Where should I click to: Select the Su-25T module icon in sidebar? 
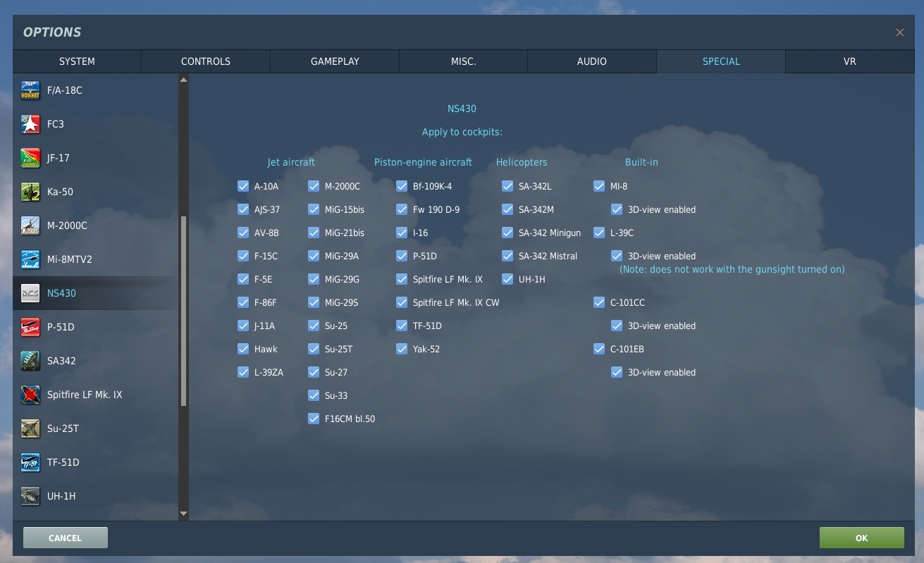[x=30, y=428]
